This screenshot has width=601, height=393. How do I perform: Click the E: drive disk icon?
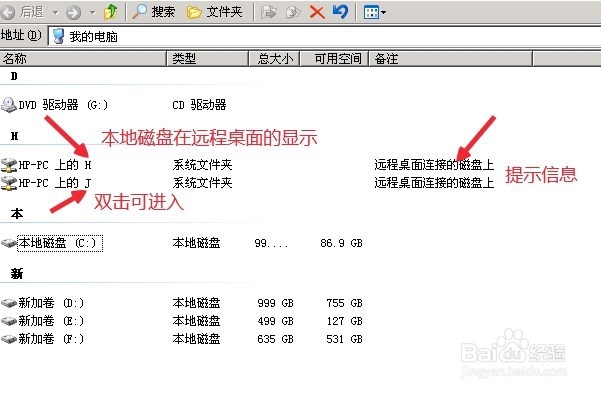tap(8, 321)
